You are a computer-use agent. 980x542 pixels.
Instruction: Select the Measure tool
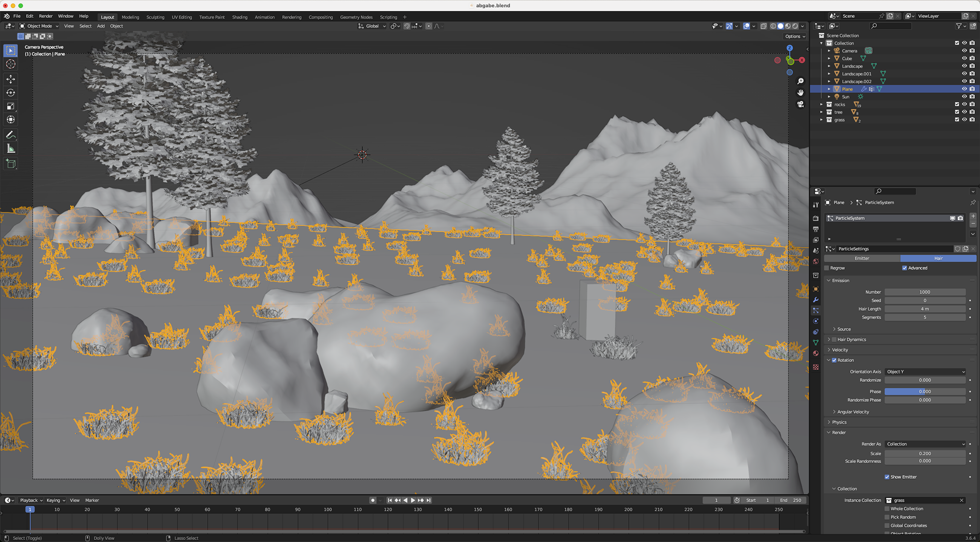[11, 149]
